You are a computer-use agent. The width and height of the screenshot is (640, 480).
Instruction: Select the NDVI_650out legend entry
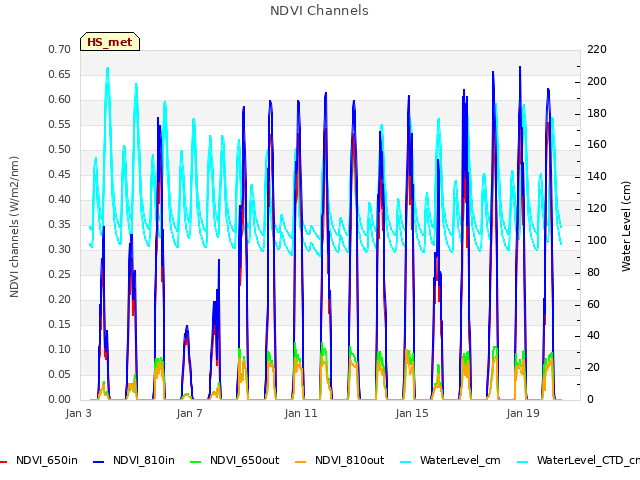[x=235, y=461]
